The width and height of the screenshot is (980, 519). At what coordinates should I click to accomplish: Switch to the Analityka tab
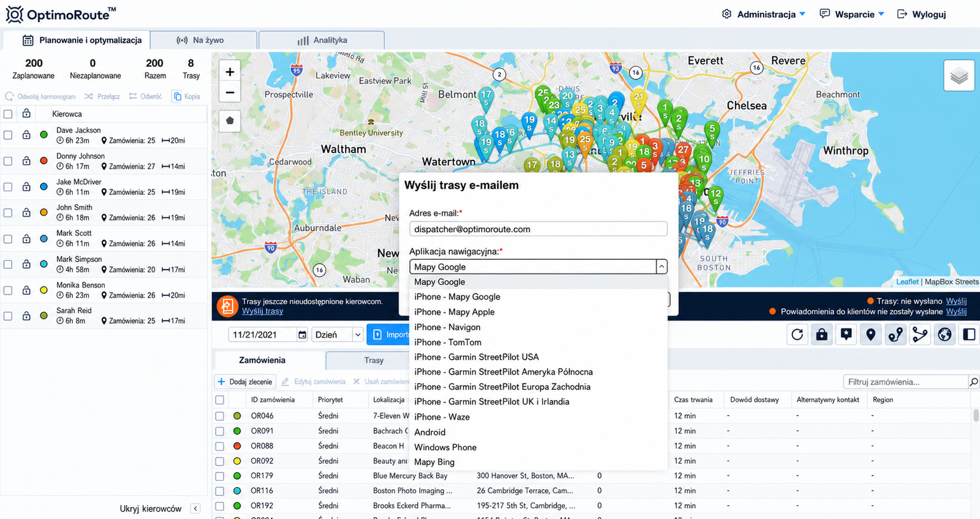click(322, 40)
